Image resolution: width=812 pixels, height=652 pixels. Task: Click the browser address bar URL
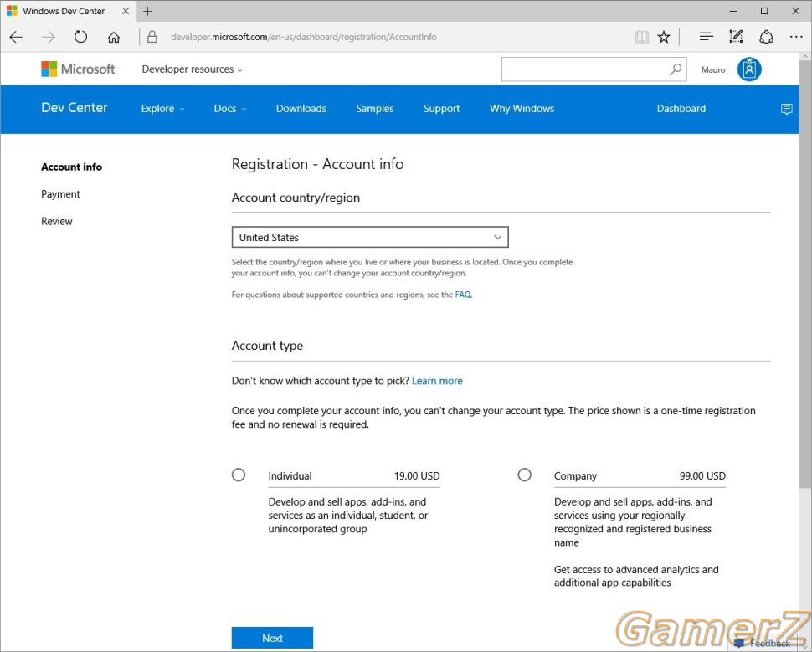pyautogui.click(x=304, y=37)
